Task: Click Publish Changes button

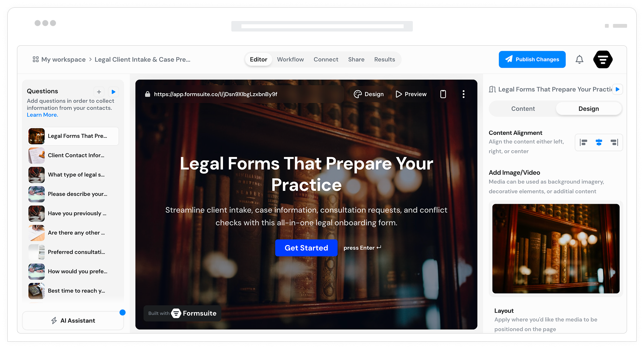Action: tap(532, 59)
